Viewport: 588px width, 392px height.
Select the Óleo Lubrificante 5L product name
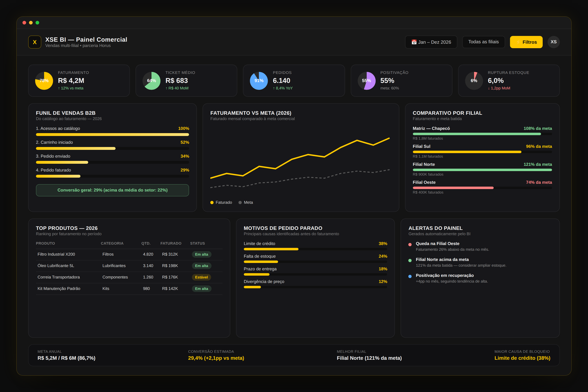pos(56,266)
